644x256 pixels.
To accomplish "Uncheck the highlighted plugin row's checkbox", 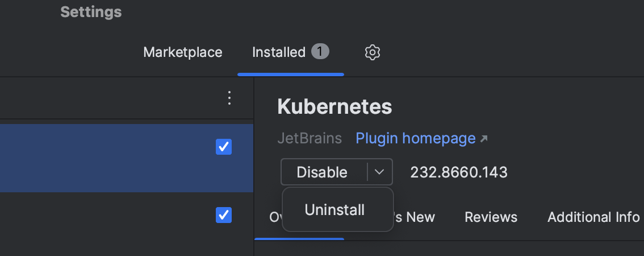I will point(224,147).
